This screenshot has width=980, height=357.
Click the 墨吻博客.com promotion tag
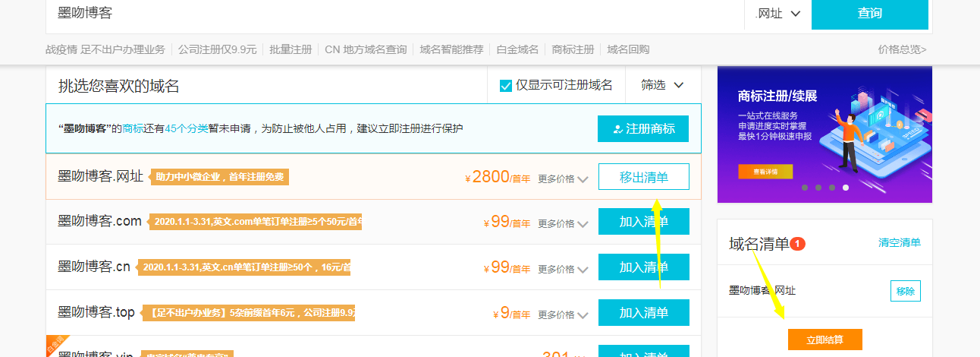pos(256,222)
